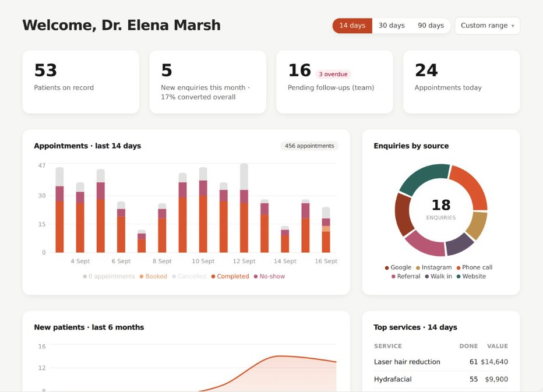543x392 pixels.
Task: Open the Appointments today card
Action: [x=461, y=82]
